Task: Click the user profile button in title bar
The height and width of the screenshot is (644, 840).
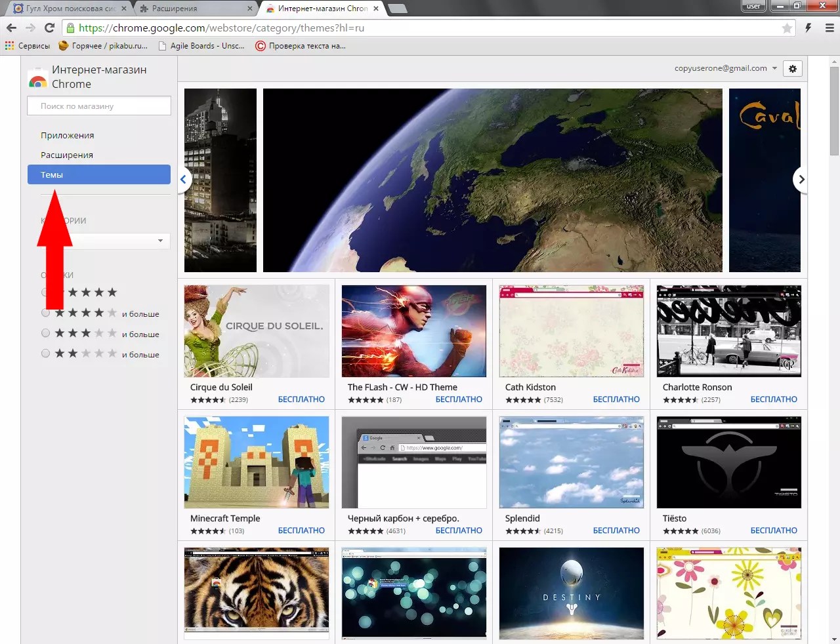Action: tap(753, 6)
